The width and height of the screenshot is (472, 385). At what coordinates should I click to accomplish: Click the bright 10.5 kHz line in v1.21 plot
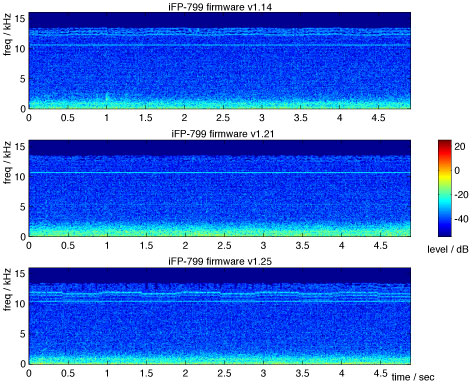(220, 173)
